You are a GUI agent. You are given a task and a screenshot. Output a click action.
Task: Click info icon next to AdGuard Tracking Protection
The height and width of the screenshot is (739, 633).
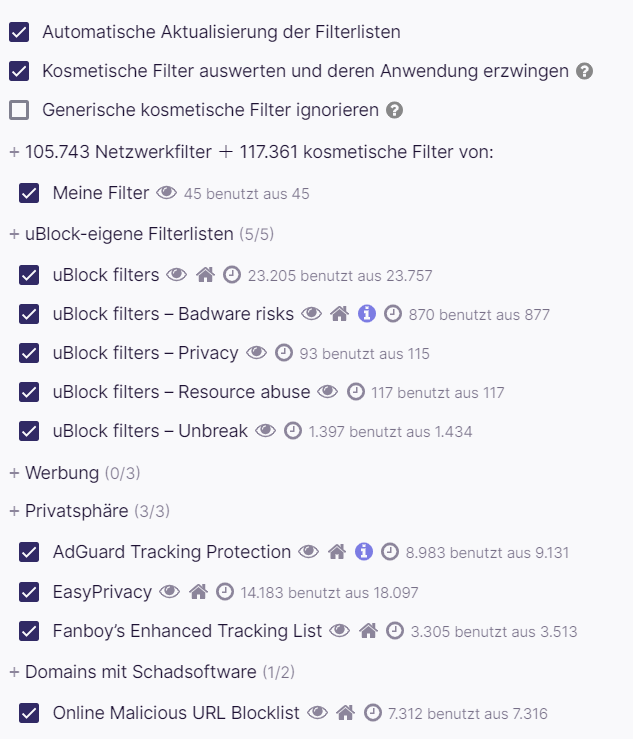click(x=364, y=551)
